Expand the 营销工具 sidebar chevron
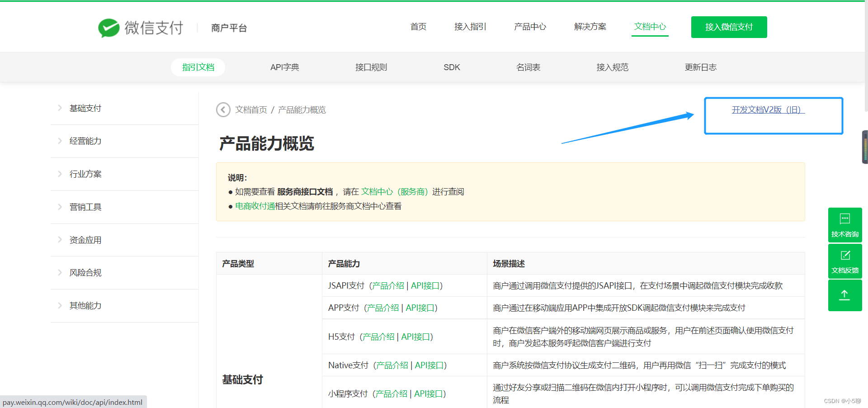The image size is (868, 408). (x=60, y=207)
